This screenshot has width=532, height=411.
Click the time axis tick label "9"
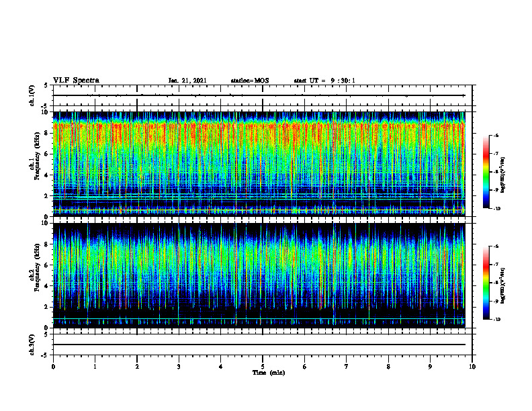coord(430,367)
